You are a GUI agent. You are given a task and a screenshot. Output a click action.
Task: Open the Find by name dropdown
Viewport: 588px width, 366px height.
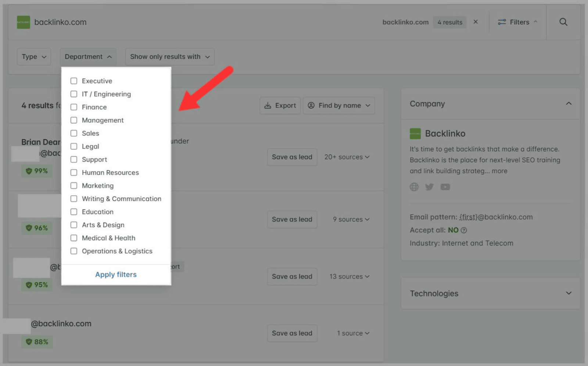(339, 106)
